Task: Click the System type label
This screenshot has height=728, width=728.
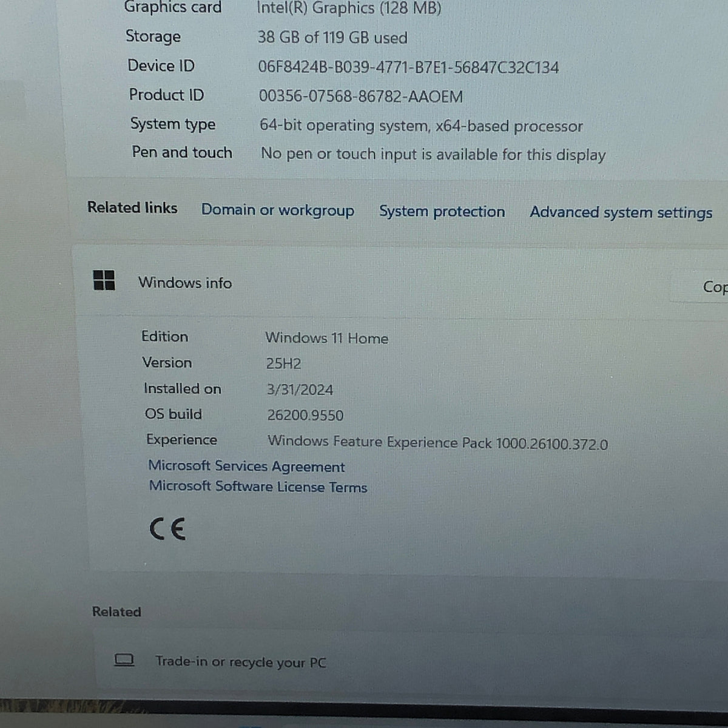Action: pos(173,124)
